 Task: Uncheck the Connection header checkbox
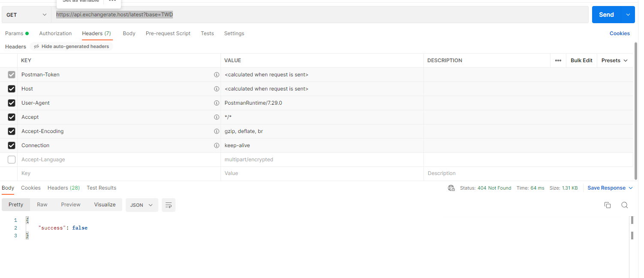12,145
